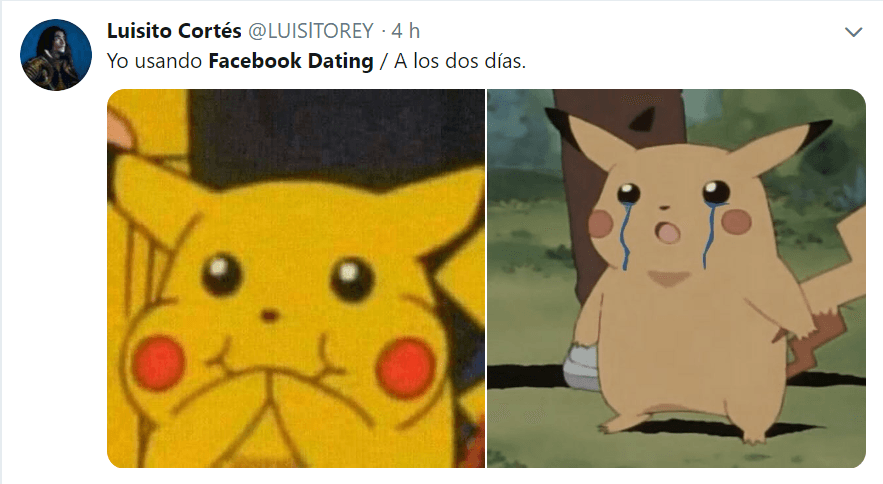The width and height of the screenshot is (883, 484).
Task: Click the crying Pikachu's open mouth
Action: pos(668,233)
